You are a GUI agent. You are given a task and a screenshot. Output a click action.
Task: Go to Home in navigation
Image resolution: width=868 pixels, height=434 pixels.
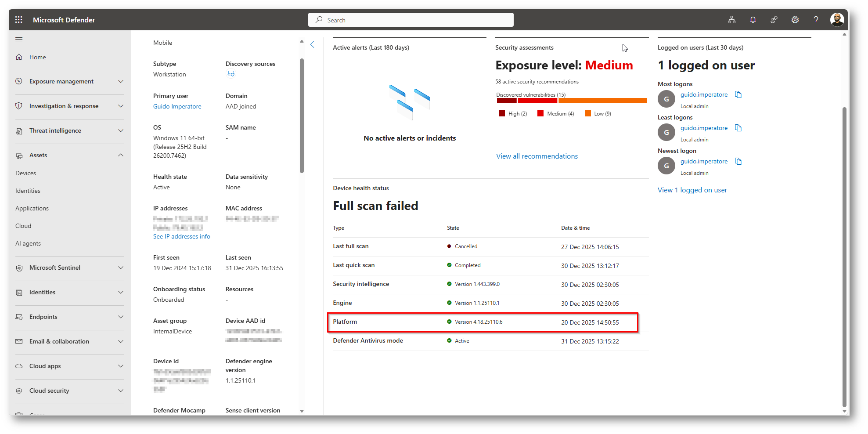point(38,58)
